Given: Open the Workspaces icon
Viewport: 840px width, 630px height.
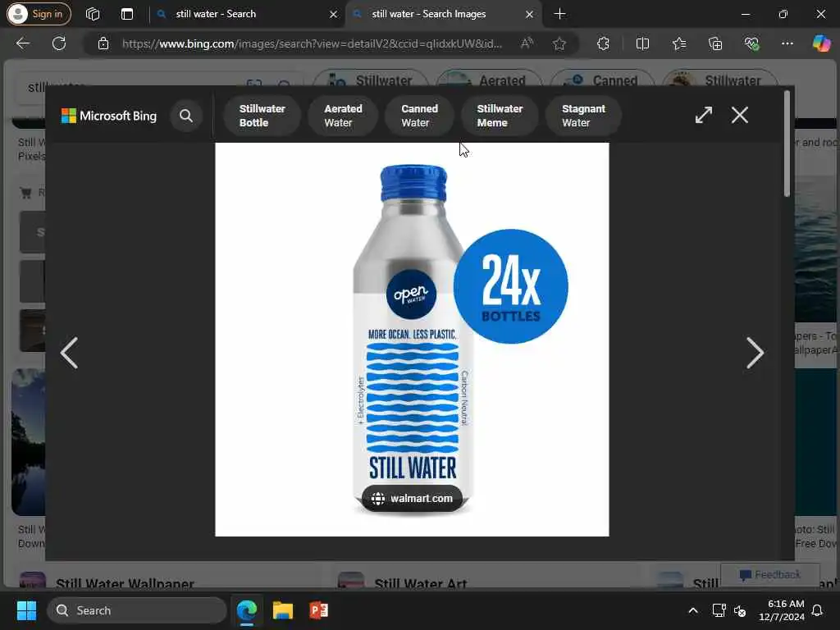Looking at the screenshot, I should click(x=93, y=14).
